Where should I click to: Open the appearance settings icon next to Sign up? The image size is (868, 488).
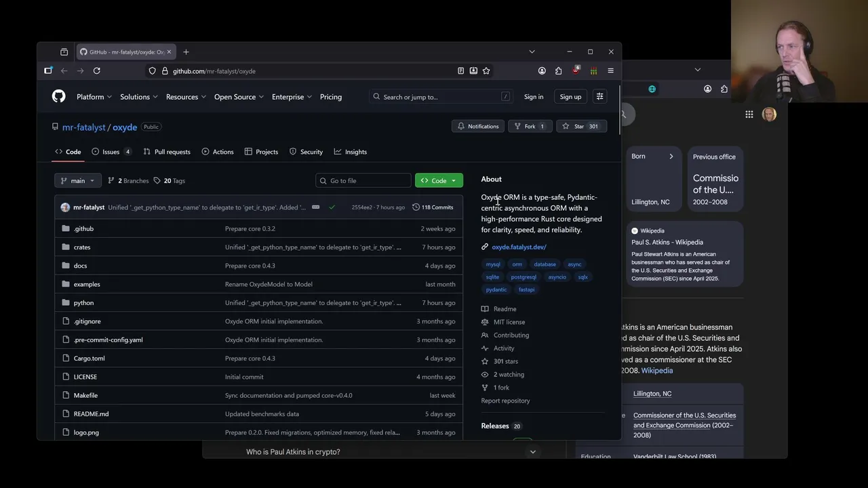coord(599,97)
